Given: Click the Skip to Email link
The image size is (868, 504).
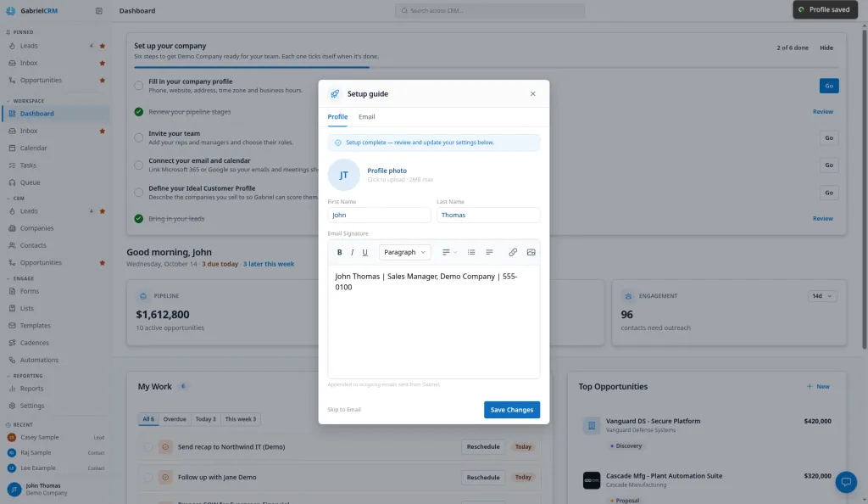Looking at the screenshot, I should pyautogui.click(x=344, y=410).
